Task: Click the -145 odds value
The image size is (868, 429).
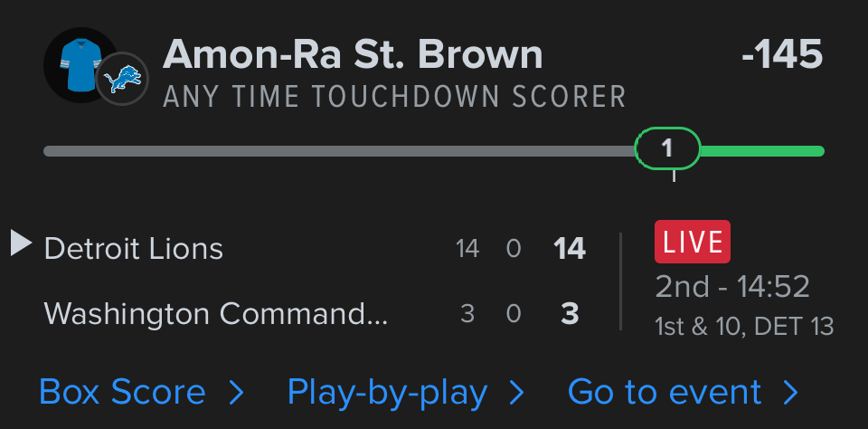Action: tap(782, 55)
